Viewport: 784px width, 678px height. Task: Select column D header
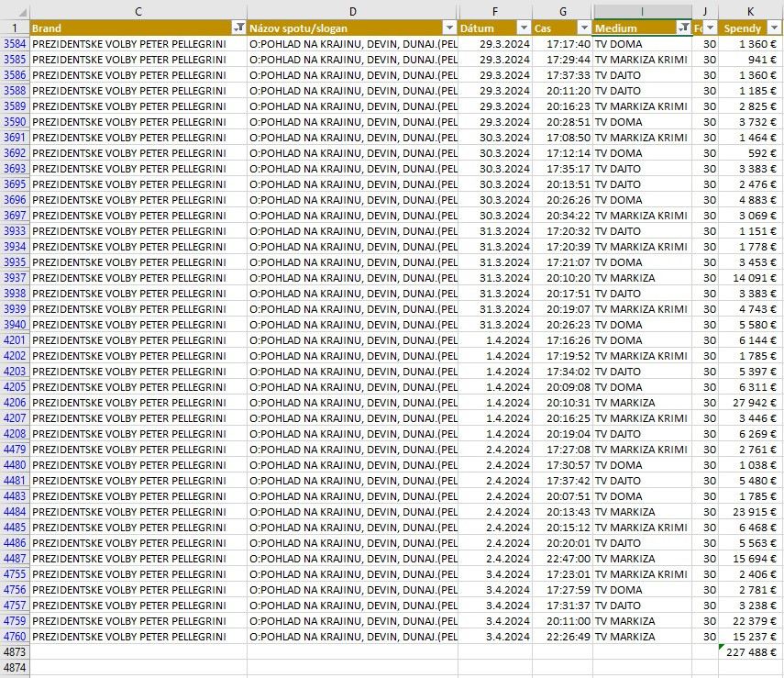(x=353, y=10)
